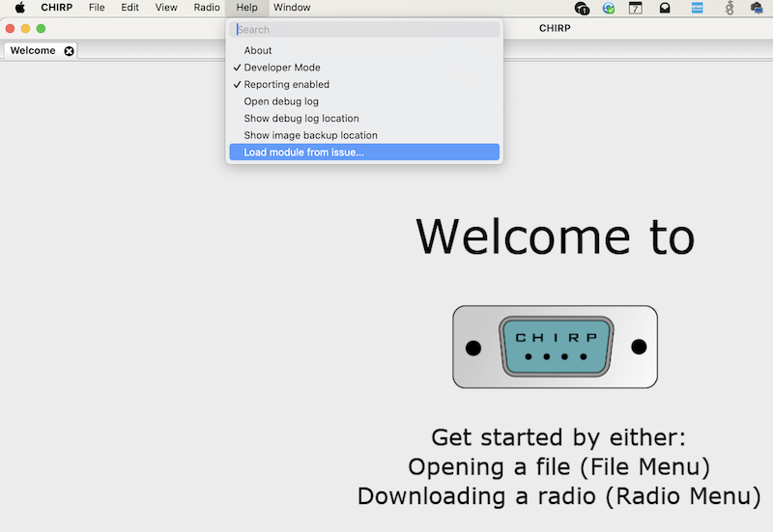Toggle Developer Mode off
The height and width of the screenshot is (532, 773).
[x=281, y=68]
